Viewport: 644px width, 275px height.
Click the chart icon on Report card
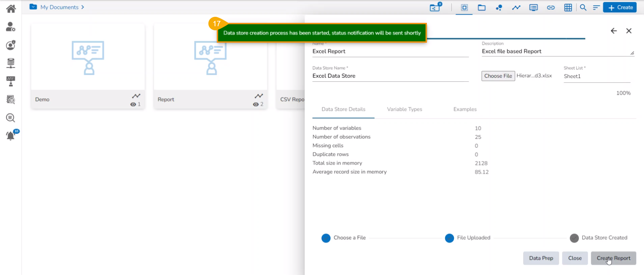tap(259, 96)
